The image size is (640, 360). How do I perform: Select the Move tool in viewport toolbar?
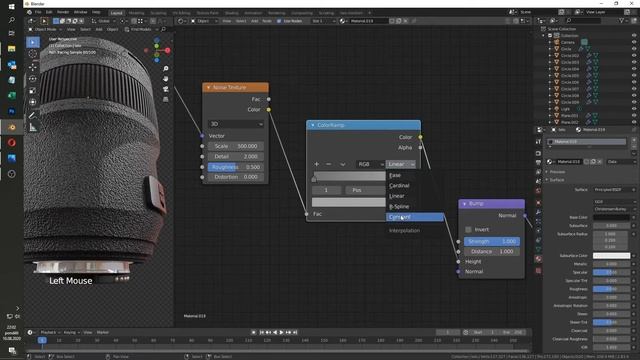(33, 67)
